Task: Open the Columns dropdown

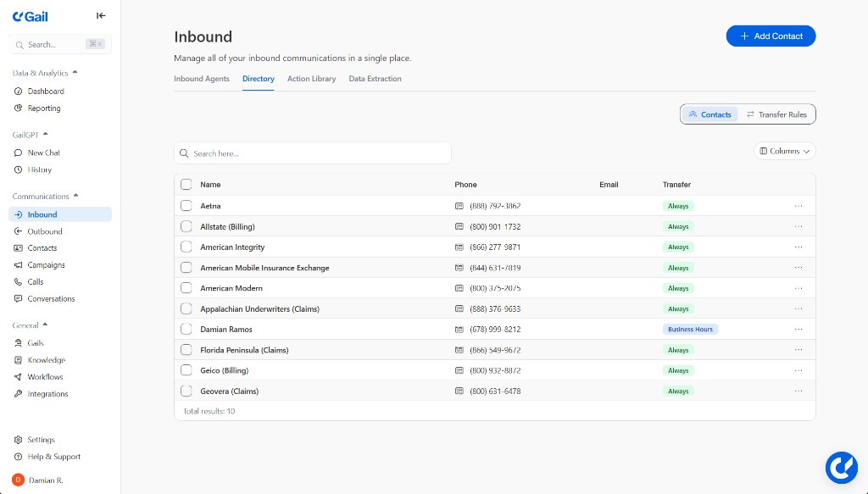Action: pyautogui.click(x=784, y=151)
